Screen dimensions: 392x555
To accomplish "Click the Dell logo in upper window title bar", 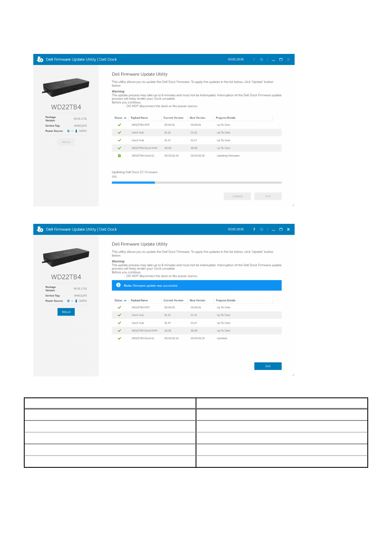I will [x=40, y=60].
